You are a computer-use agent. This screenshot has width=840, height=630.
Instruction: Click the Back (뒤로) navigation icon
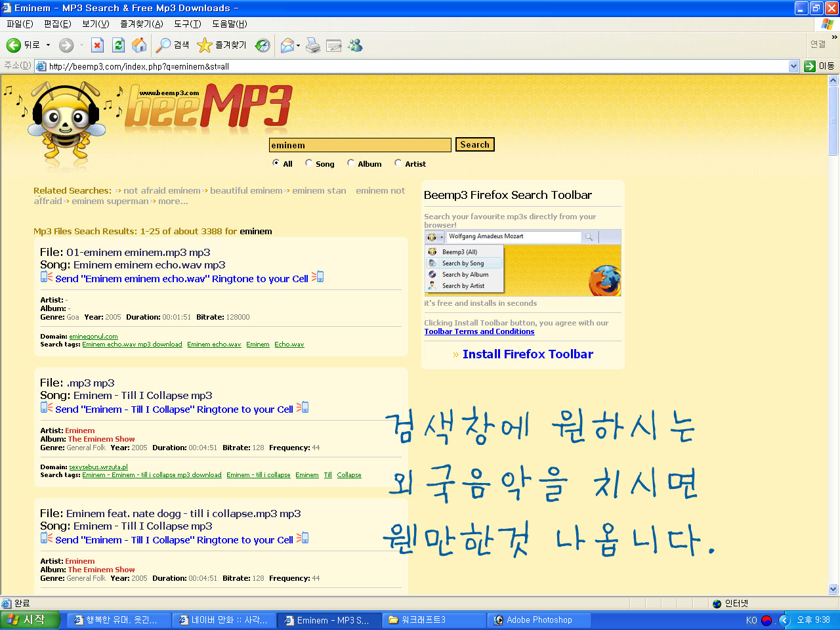tap(13, 45)
